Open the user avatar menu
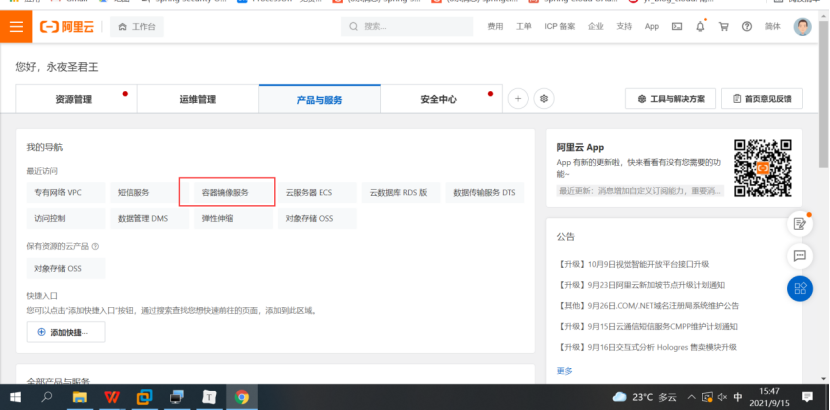Image resolution: width=830 pixels, height=410 pixels. pos(802,26)
